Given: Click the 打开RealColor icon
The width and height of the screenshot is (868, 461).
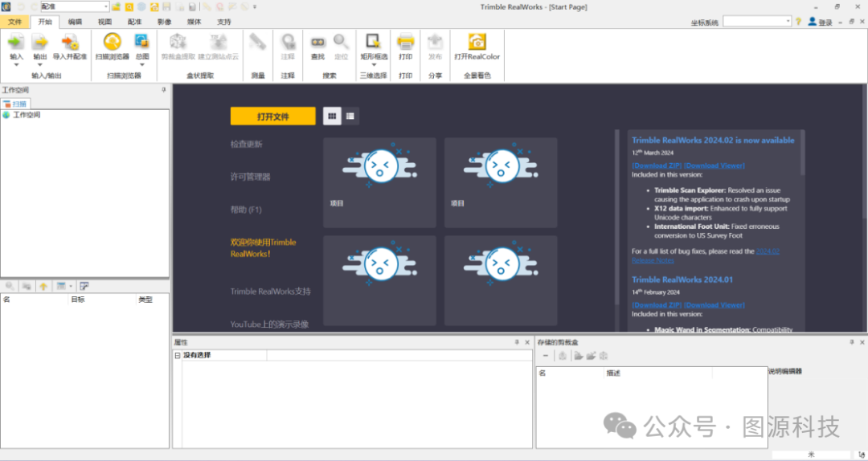Looking at the screenshot, I should click(x=477, y=42).
